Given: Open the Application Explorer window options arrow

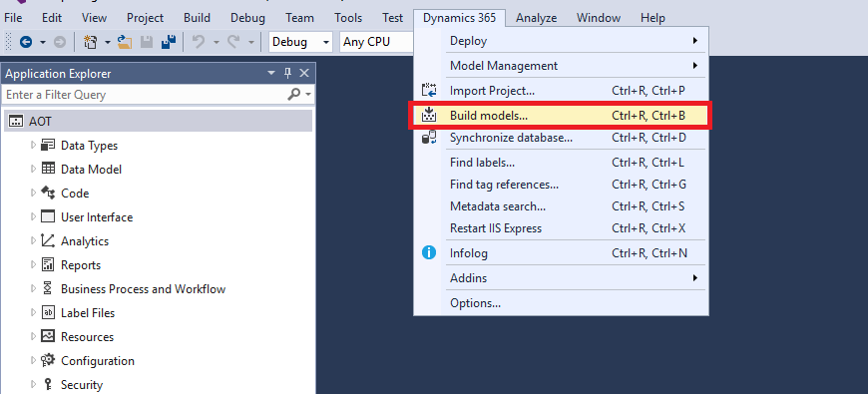Looking at the screenshot, I should click(271, 73).
